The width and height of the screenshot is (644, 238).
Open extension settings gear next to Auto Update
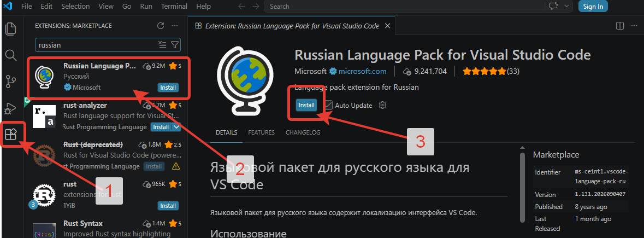pos(383,105)
